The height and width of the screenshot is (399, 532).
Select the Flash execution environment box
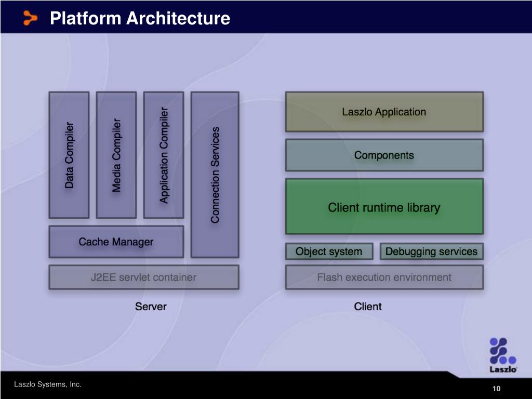(384, 277)
